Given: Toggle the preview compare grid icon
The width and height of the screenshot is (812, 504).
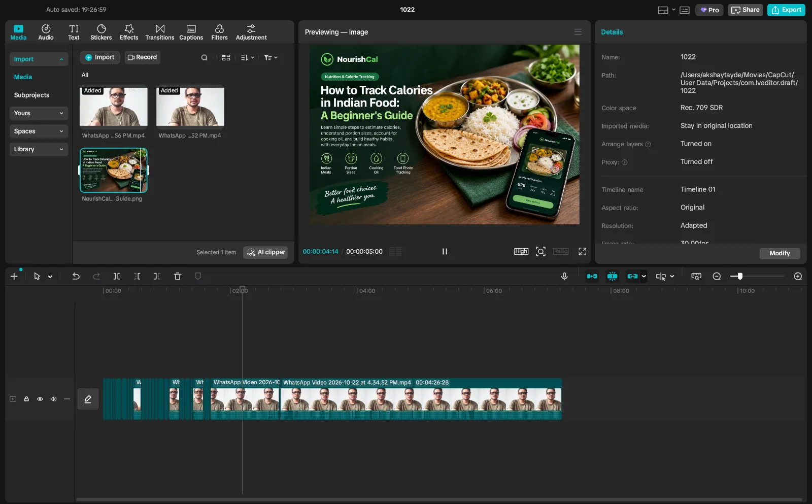Looking at the screenshot, I should 395,251.
